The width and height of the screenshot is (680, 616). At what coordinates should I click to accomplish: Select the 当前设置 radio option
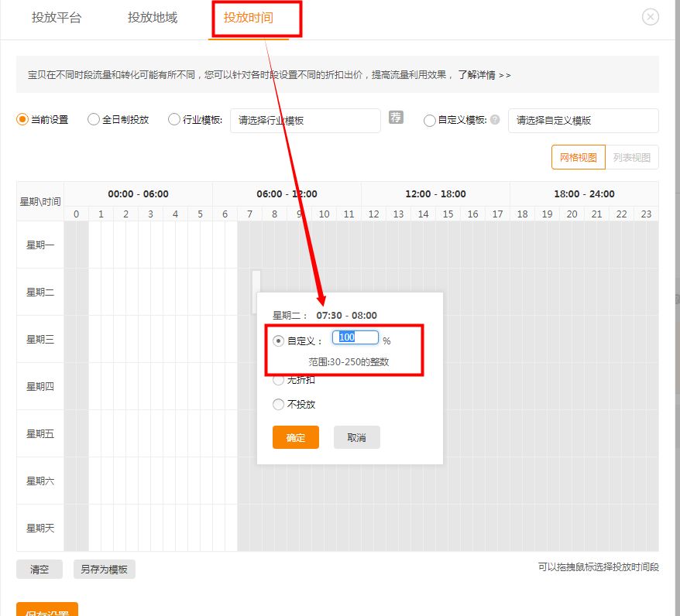[x=22, y=120]
